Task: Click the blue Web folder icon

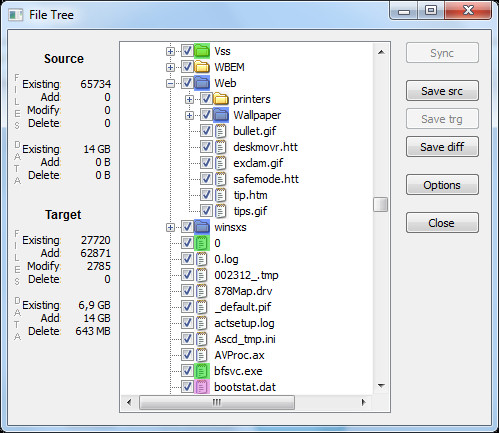Action: click(202, 83)
